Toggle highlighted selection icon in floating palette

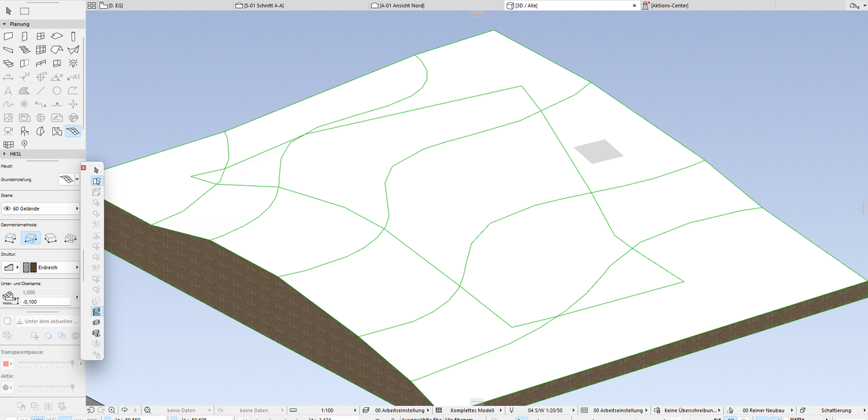(x=96, y=181)
